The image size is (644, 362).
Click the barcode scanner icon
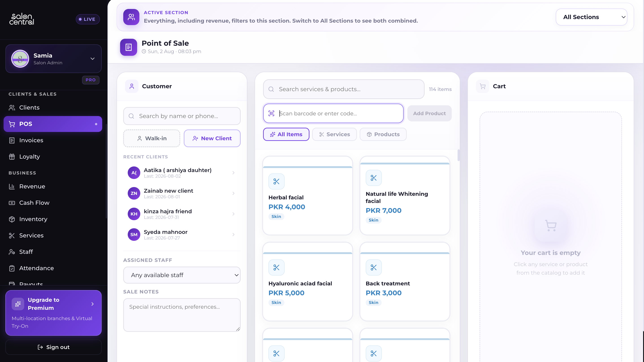(271, 114)
